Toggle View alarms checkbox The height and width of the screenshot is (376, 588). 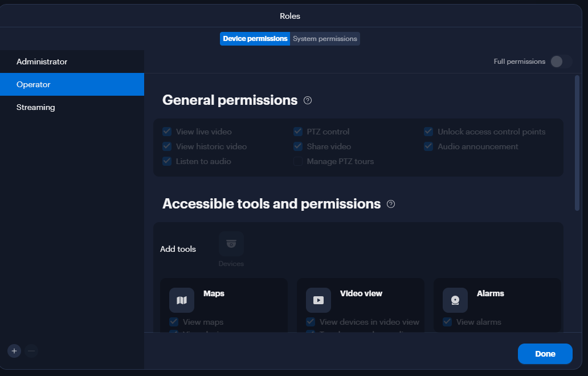coord(447,322)
